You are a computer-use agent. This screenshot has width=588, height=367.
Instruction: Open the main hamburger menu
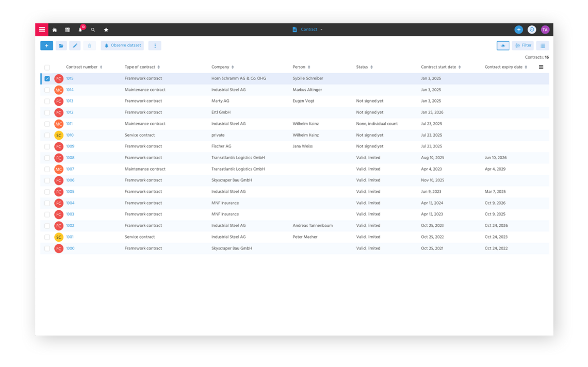tap(42, 29)
